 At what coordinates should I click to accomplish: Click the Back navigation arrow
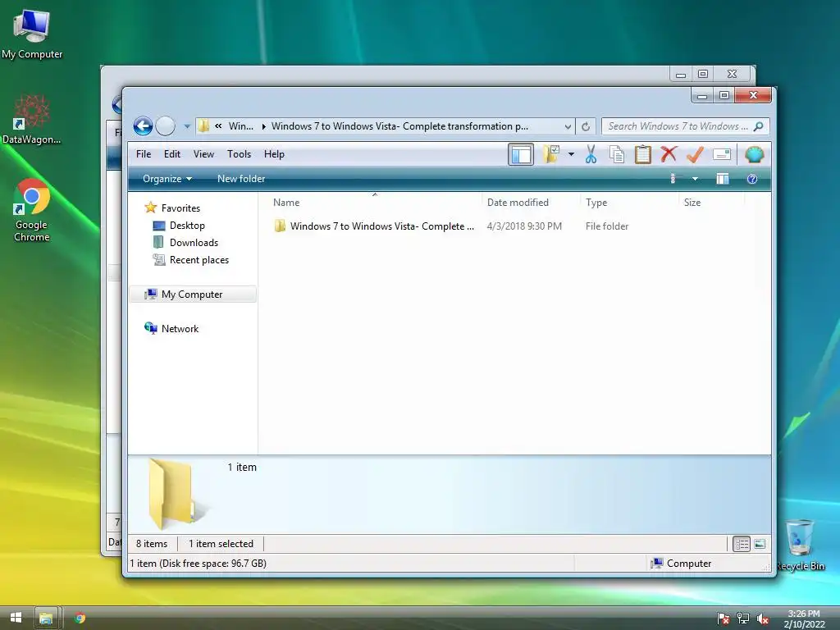[x=143, y=126]
